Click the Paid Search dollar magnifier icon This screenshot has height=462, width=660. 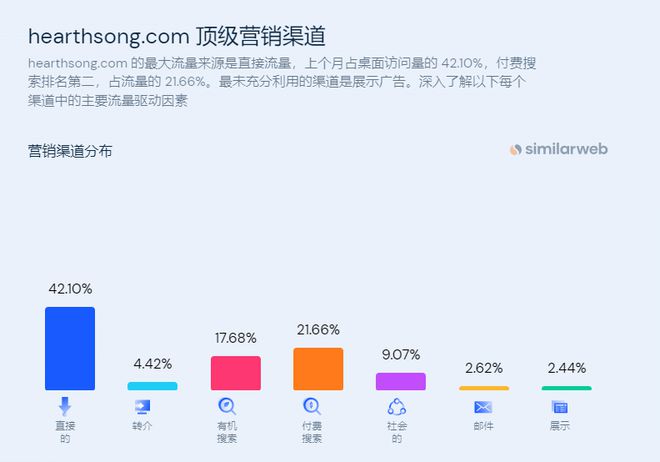tap(312, 406)
